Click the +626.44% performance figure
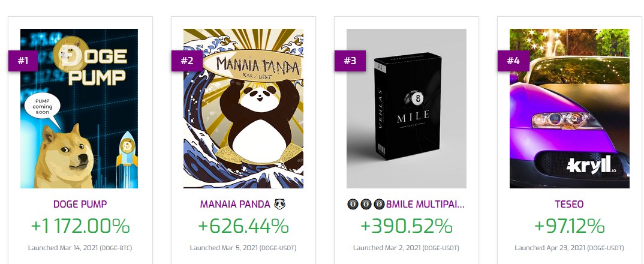This screenshot has width=644, height=264. (243, 226)
